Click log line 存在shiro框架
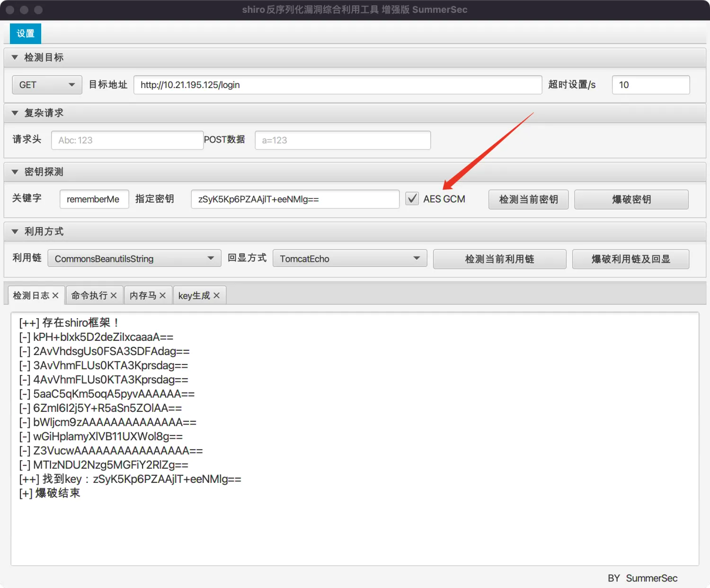 69,323
